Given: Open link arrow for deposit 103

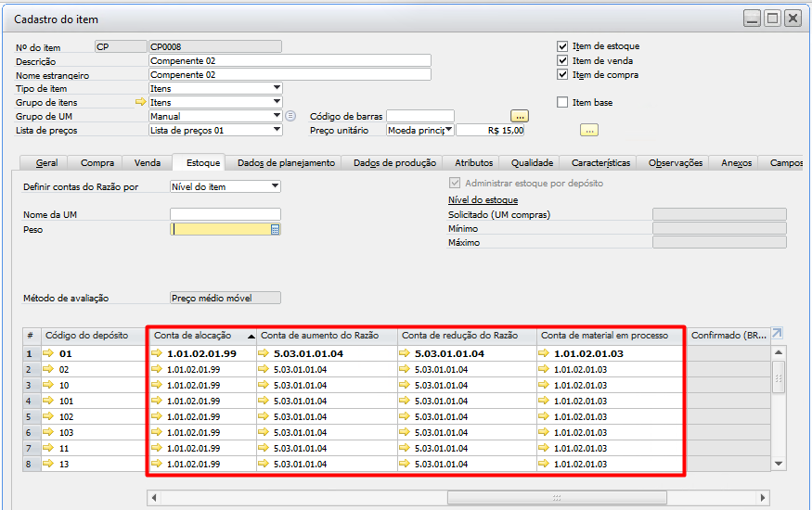Looking at the screenshot, I should 48,432.
